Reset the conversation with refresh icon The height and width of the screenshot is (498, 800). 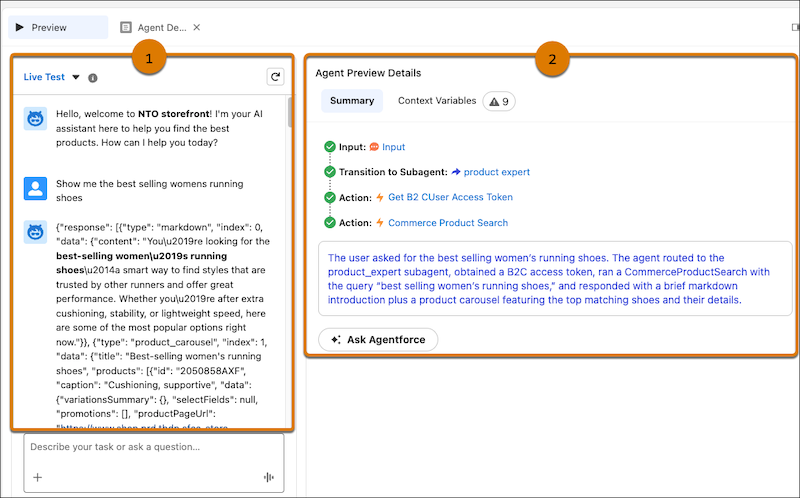(276, 77)
